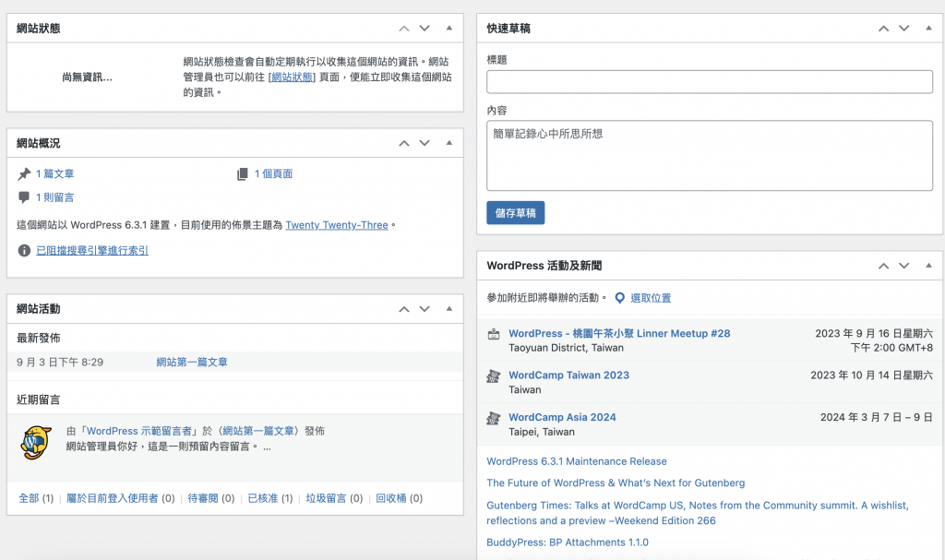Image resolution: width=945 pixels, height=560 pixels.
Task: Open the 桃園午茶小聚 Linner Meetup #28 link
Action: [x=619, y=333]
